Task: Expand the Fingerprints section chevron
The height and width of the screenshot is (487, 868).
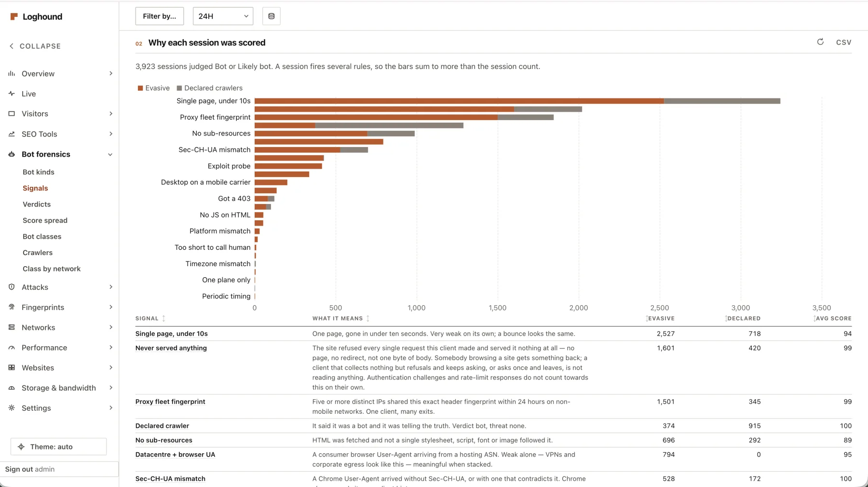Action: tap(111, 307)
